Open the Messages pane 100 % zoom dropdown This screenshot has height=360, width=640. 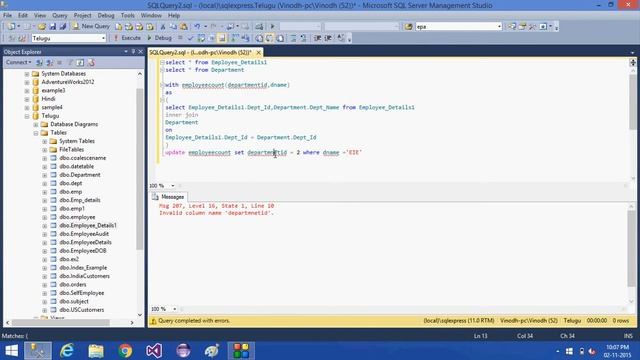click(x=174, y=309)
